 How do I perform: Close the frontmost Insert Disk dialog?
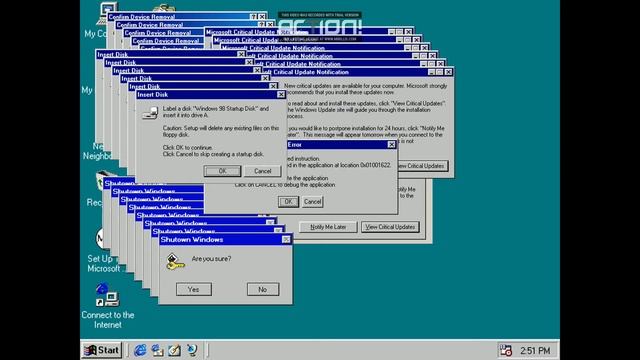281,94
